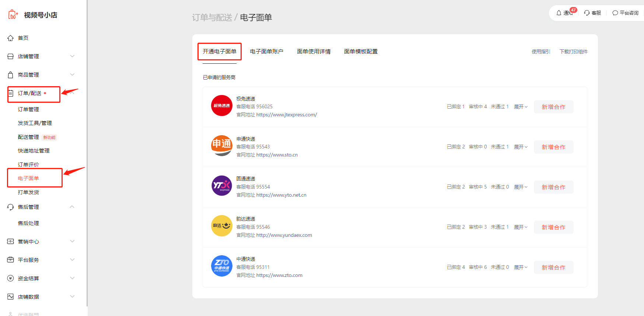Click the 圆通速递 purple logo
This screenshot has height=316, width=644.
tap(221, 186)
